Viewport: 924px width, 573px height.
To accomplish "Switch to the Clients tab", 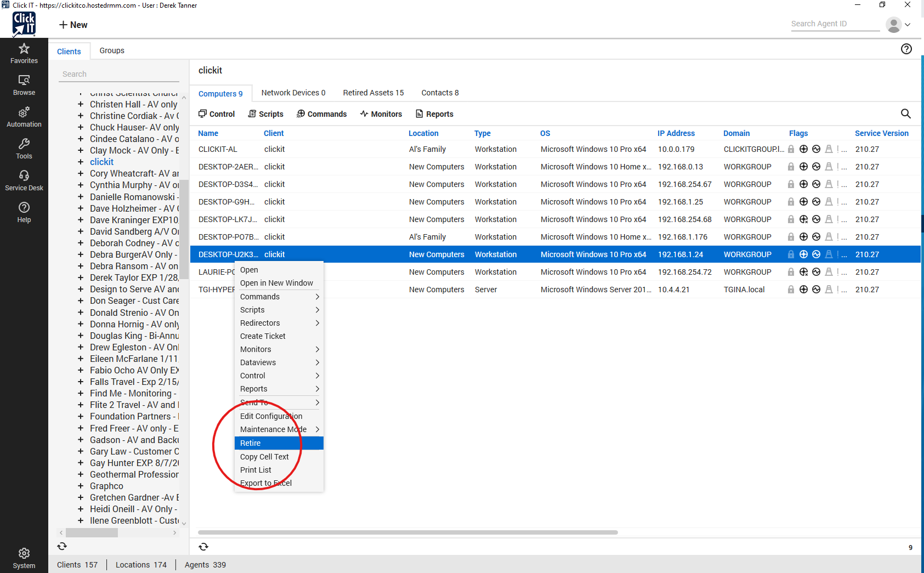I will point(69,51).
